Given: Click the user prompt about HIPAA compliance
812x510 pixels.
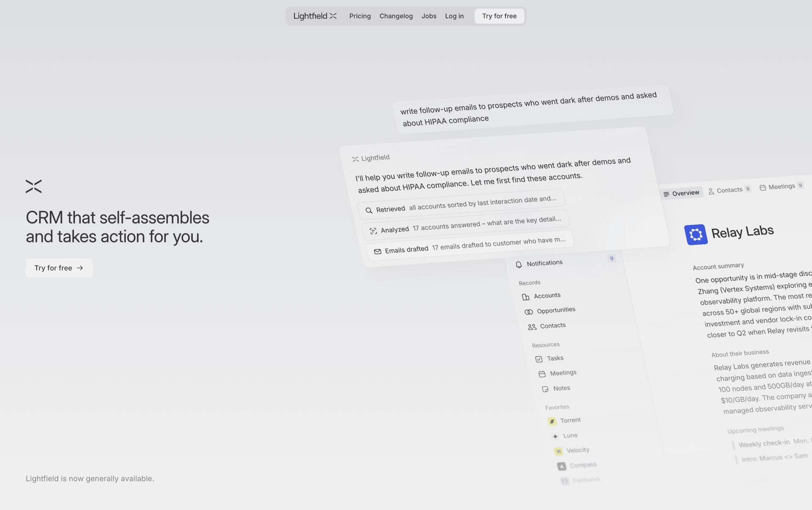Looking at the screenshot, I should click(533, 109).
